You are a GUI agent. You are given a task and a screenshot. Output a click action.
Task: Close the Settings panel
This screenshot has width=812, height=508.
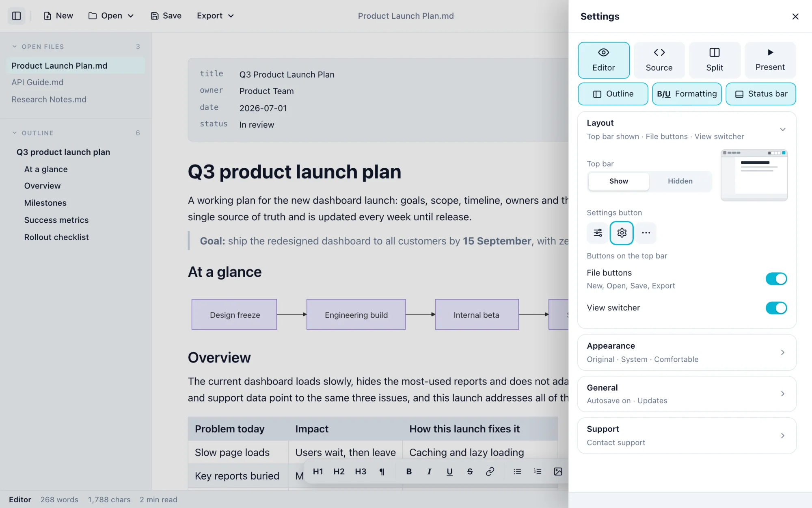pos(795,16)
